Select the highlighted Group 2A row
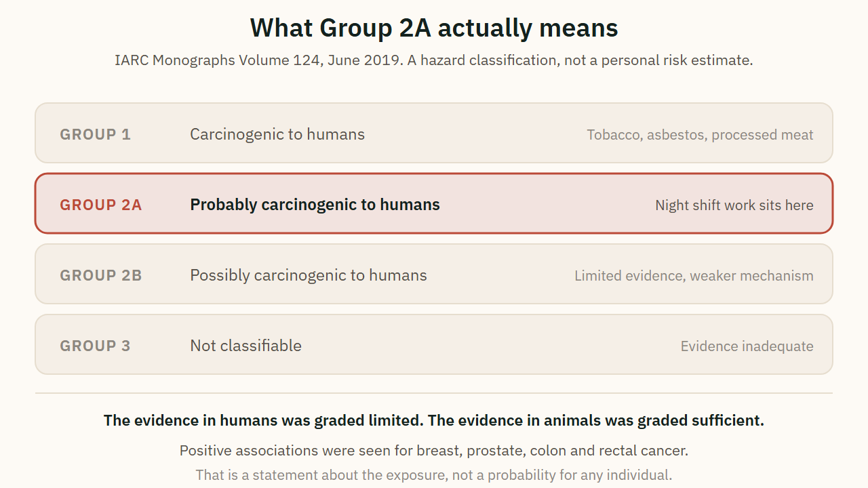The width and height of the screenshot is (868, 488). (434, 203)
